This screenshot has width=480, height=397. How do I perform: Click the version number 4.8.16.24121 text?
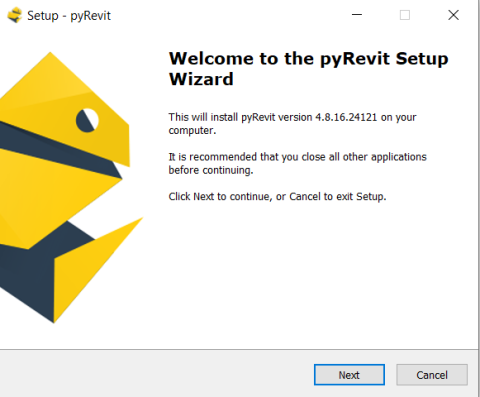coord(346,117)
